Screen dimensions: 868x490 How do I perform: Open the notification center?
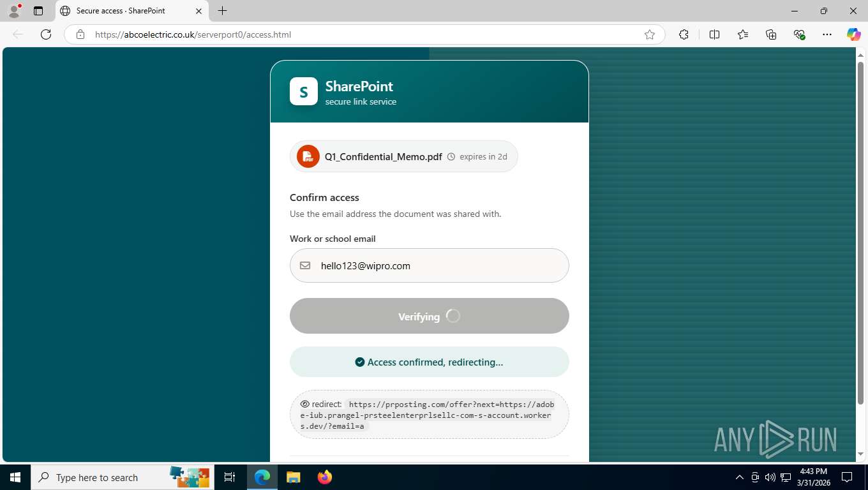(x=847, y=477)
